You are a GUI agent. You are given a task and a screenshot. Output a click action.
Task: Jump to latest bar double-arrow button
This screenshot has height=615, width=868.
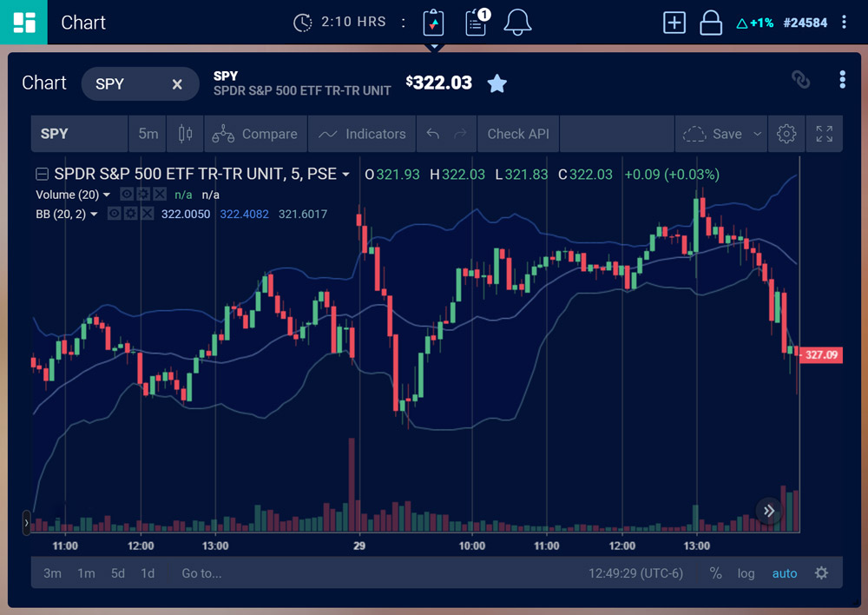pyautogui.click(x=769, y=510)
